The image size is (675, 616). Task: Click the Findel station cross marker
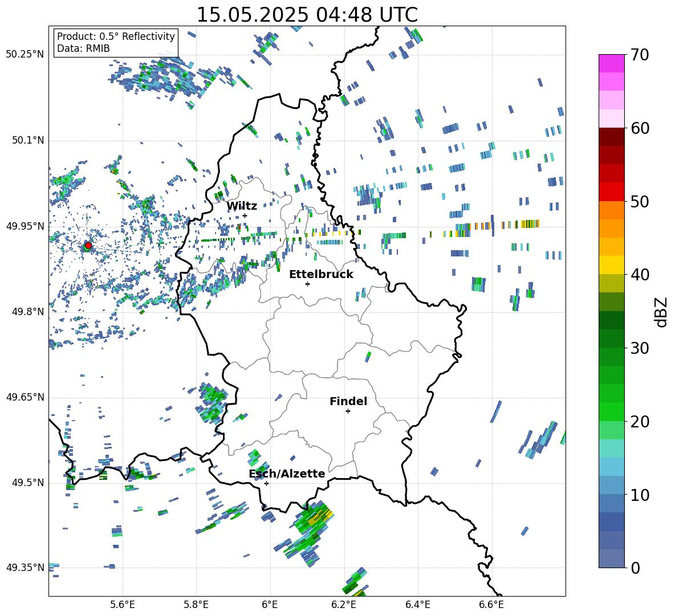(348, 411)
